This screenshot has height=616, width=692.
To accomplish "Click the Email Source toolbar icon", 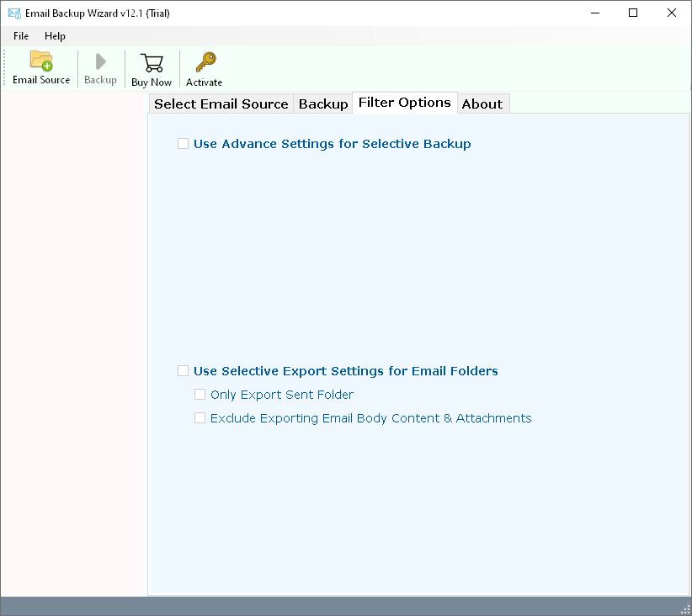I will [x=40, y=67].
